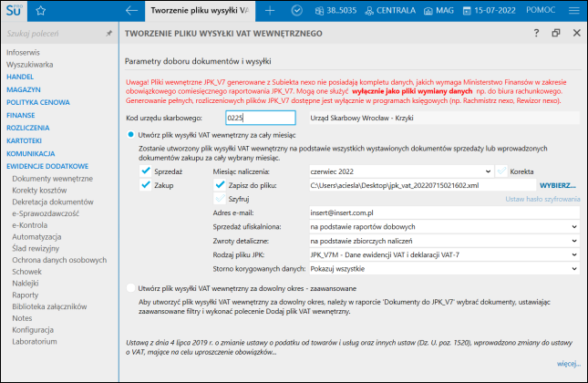Click the więcej... link

click(569, 364)
